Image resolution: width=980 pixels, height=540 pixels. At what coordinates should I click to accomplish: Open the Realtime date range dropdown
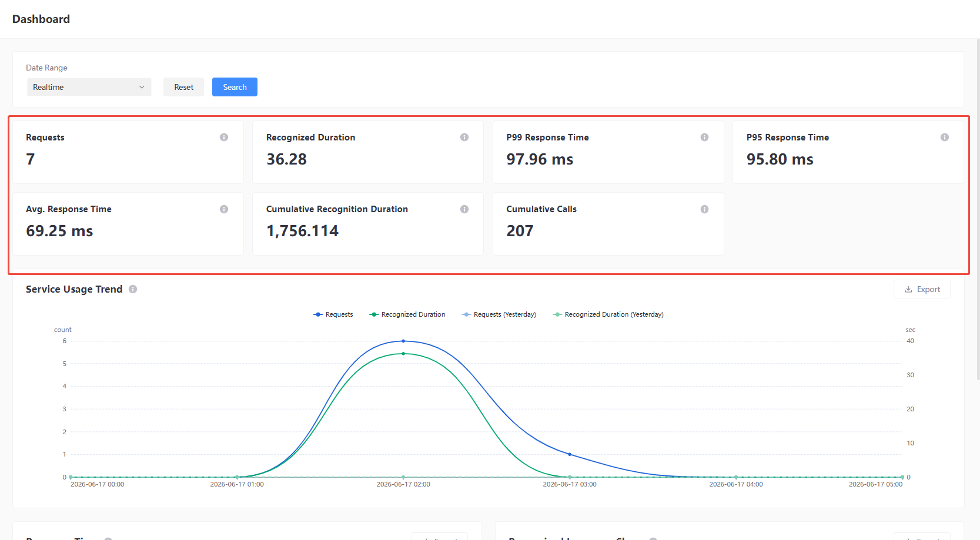(x=89, y=87)
